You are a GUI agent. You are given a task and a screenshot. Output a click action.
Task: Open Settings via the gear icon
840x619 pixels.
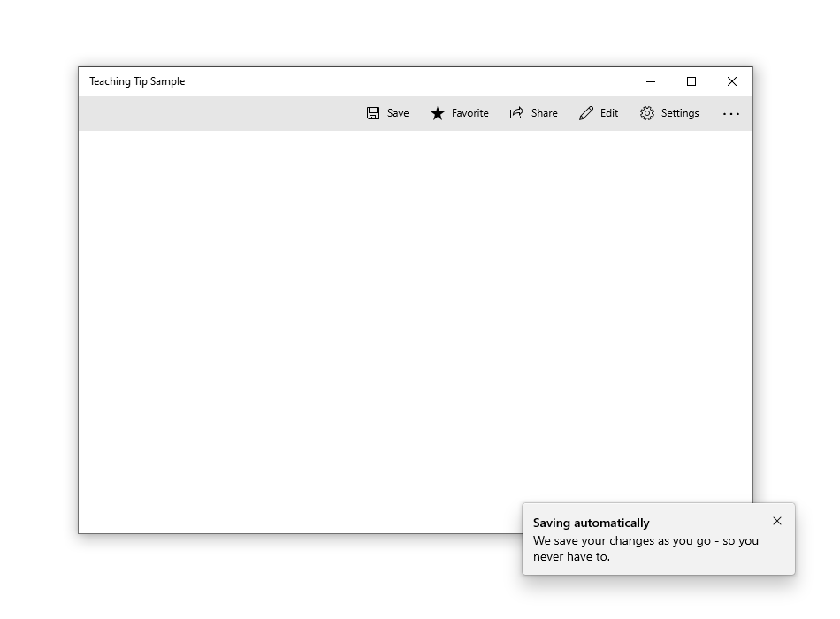point(646,112)
